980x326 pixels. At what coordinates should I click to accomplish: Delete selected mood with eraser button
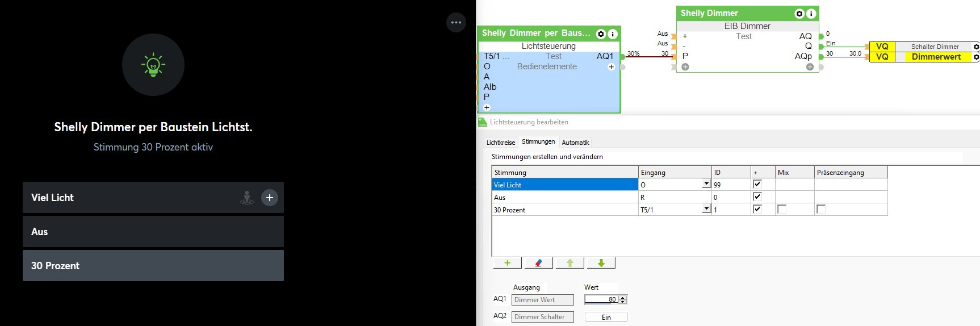(539, 263)
